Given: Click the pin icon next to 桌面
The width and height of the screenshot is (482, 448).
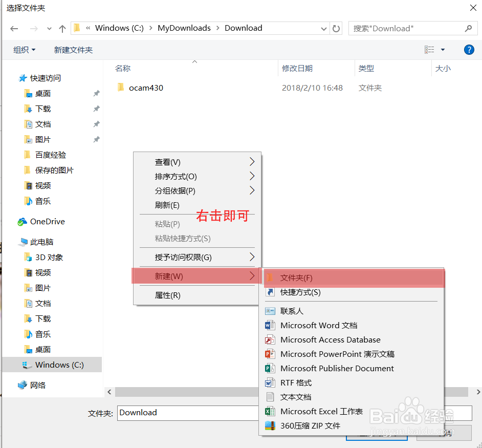Looking at the screenshot, I should (96, 93).
